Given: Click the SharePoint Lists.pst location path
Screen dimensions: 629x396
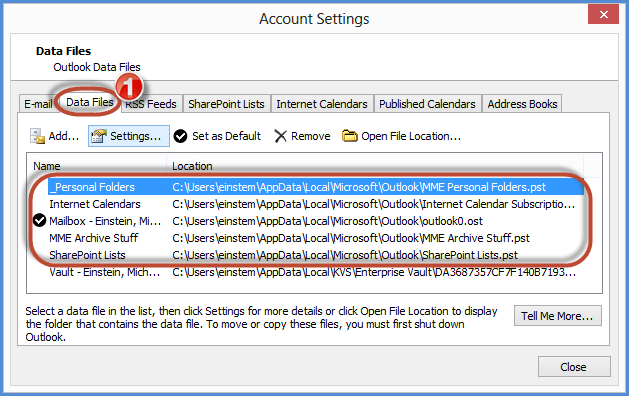Looking at the screenshot, I should click(345, 255).
